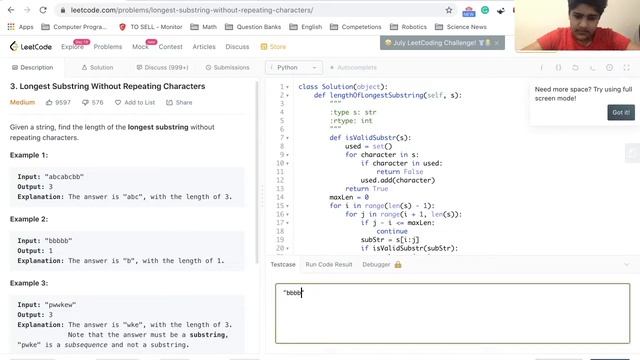The height and width of the screenshot is (360, 640).
Task: Open the English bookmark folder
Action: [306, 27]
